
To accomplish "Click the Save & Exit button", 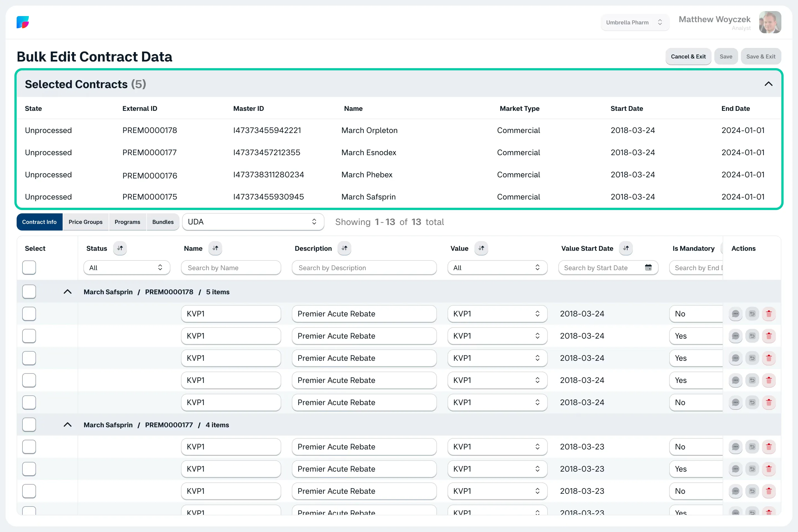I will tap(761, 57).
